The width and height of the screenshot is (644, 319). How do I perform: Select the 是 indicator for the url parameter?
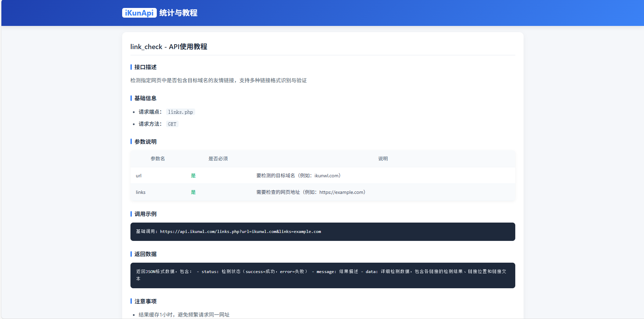193,176
